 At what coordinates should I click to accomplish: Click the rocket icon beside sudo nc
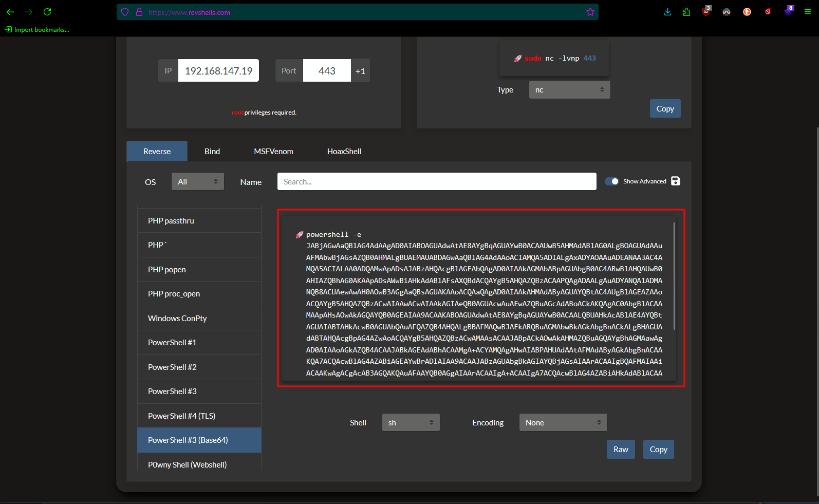pos(518,59)
